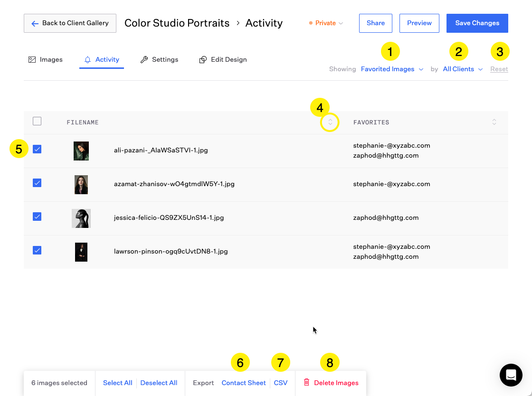Open the Private visibility dropdown
Screen dimensions: 532x396
[x=326, y=23]
